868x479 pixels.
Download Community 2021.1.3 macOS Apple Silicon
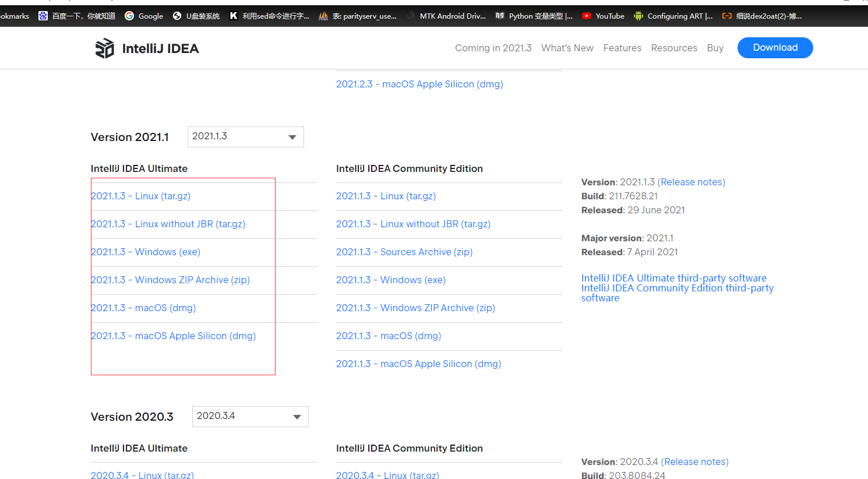coord(418,364)
